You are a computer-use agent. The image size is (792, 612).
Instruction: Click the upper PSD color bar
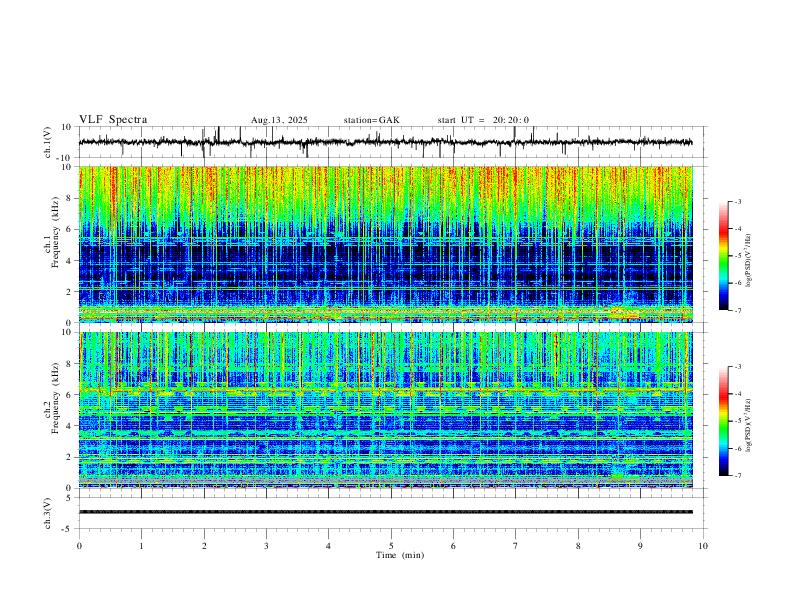click(723, 256)
